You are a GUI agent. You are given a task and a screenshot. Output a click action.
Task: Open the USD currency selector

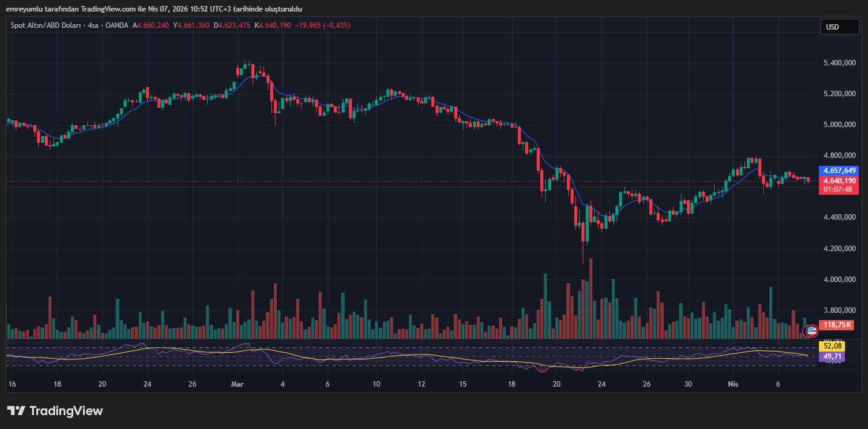click(840, 27)
